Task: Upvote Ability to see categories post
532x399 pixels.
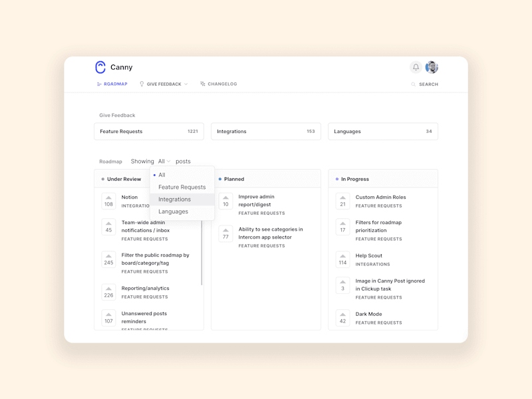Action: tap(225, 233)
